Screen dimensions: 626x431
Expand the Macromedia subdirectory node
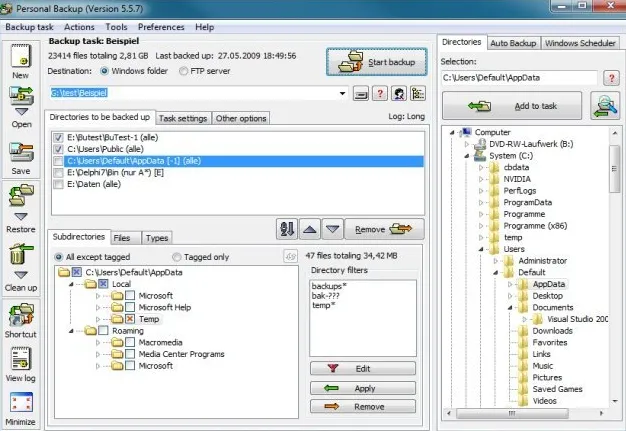pos(98,342)
